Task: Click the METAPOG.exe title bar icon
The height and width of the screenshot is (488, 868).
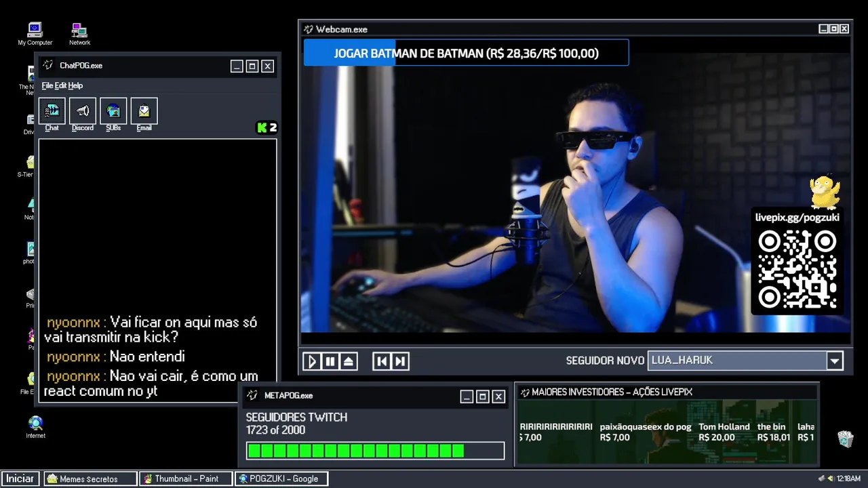Action: (252, 395)
